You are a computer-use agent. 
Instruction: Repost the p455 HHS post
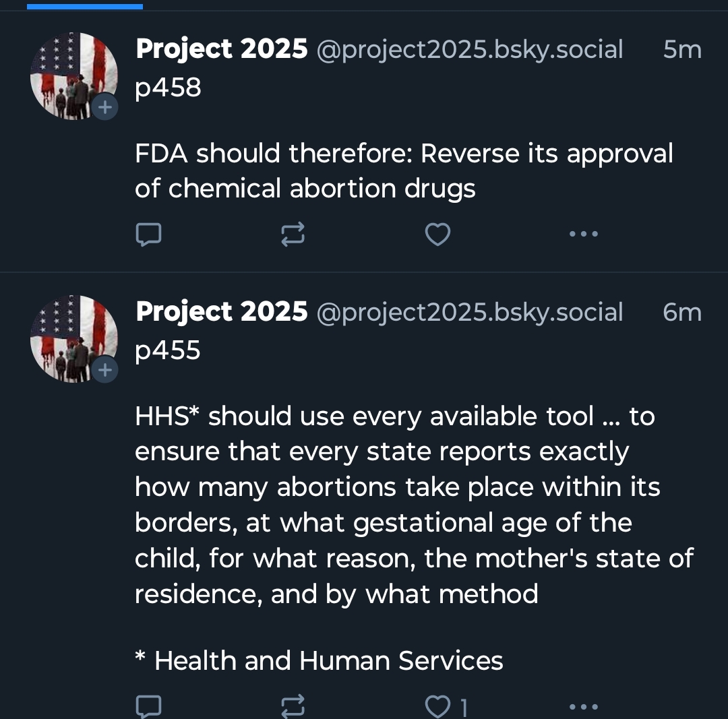(293, 706)
